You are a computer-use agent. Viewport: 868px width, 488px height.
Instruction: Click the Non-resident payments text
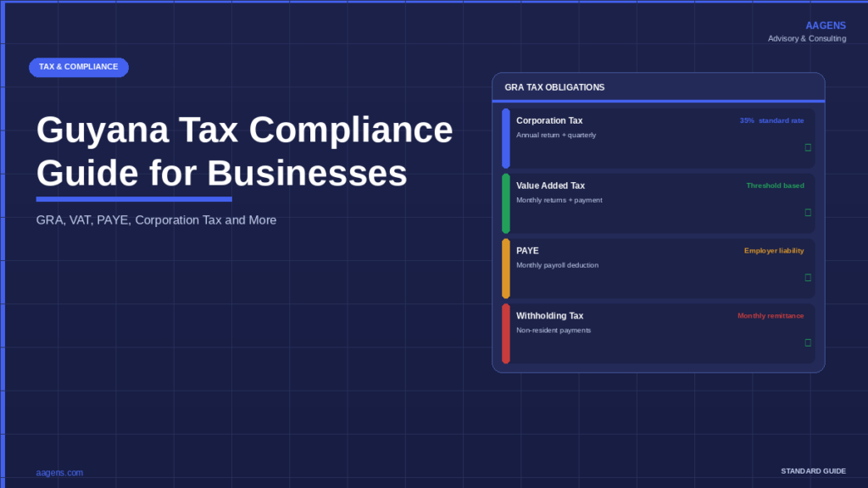(x=553, y=330)
